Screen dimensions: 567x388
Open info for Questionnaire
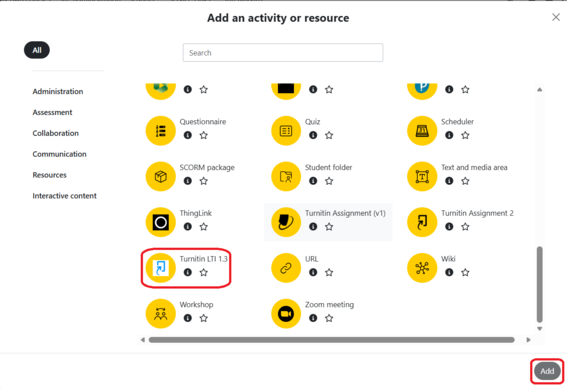point(187,135)
